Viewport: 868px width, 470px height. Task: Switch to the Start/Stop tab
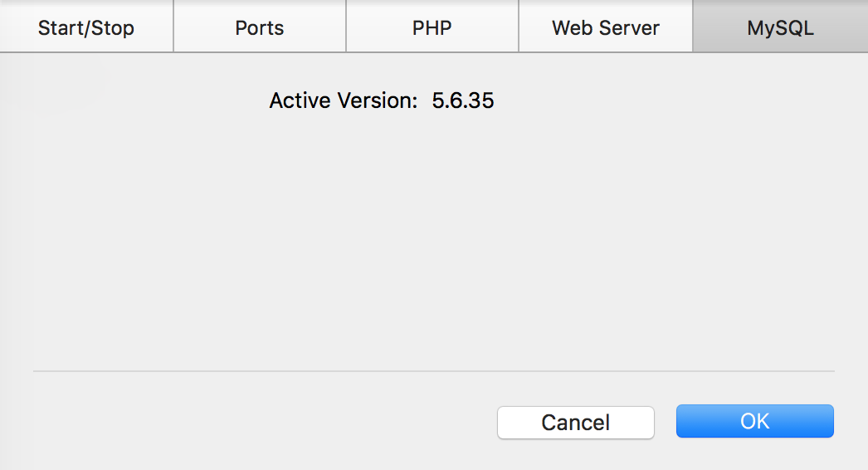(x=86, y=27)
